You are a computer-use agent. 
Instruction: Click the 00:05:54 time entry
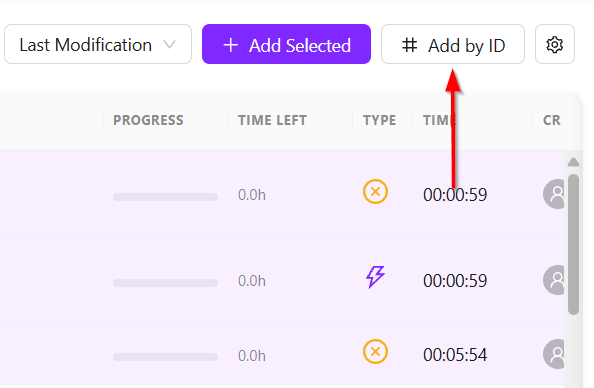(x=455, y=355)
